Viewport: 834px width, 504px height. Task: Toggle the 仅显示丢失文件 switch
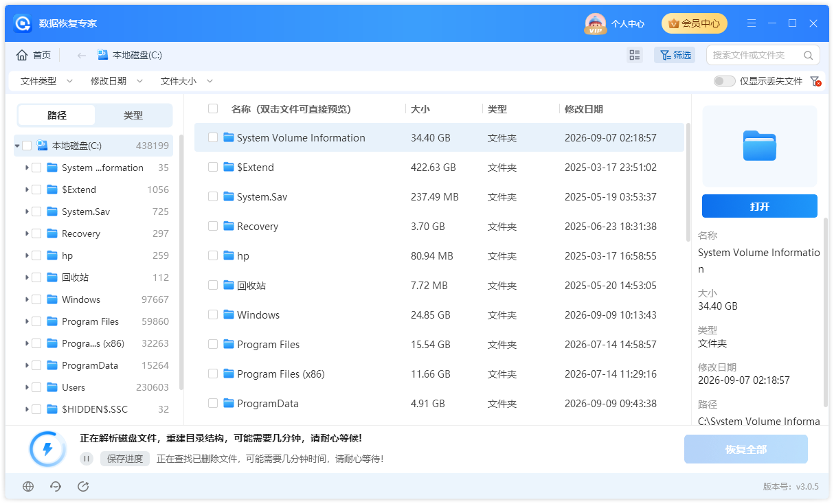pyautogui.click(x=724, y=81)
